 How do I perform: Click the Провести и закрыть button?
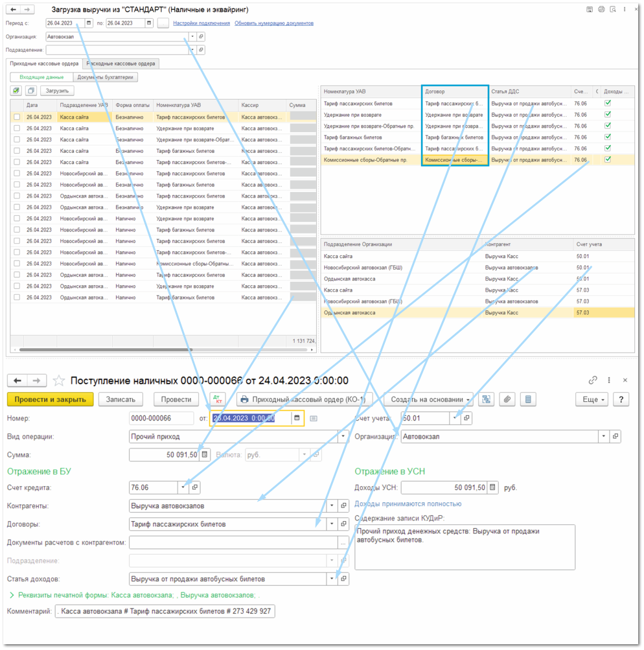(x=51, y=400)
